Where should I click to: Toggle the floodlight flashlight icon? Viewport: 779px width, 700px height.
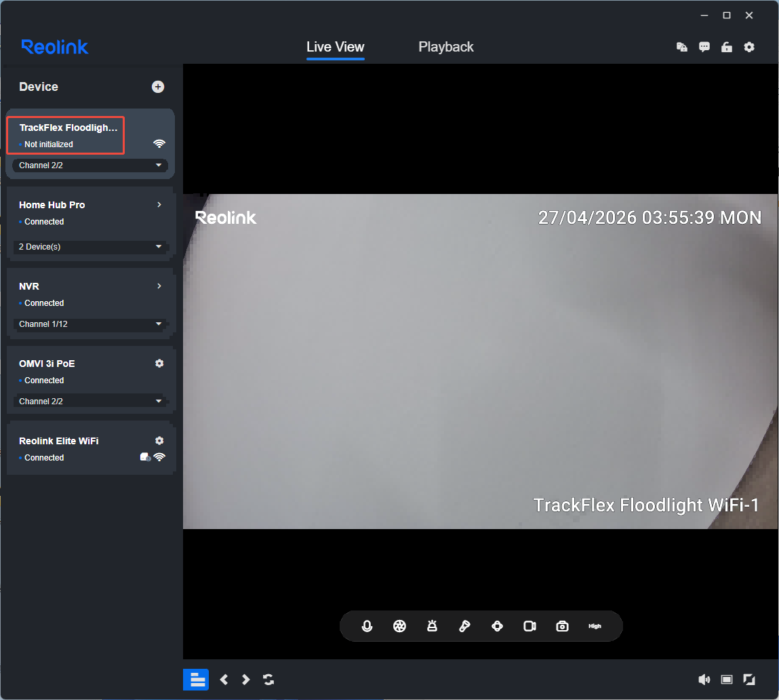[x=464, y=627]
